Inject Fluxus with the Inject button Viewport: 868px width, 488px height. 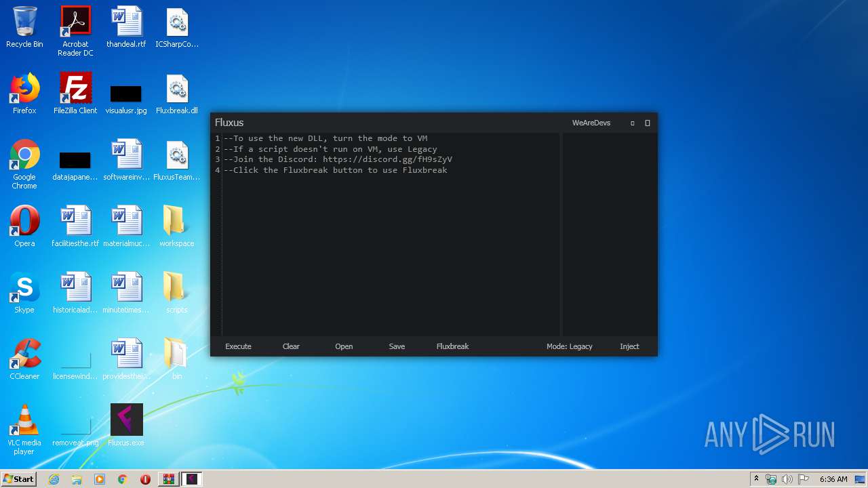click(629, 346)
